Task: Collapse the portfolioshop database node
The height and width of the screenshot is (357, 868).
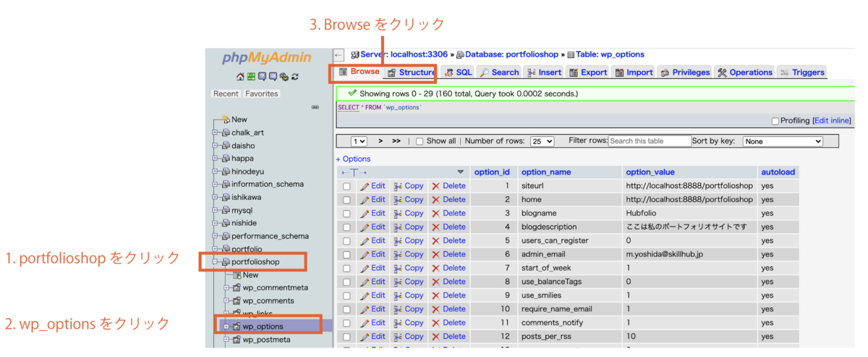Action: tap(215, 261)
